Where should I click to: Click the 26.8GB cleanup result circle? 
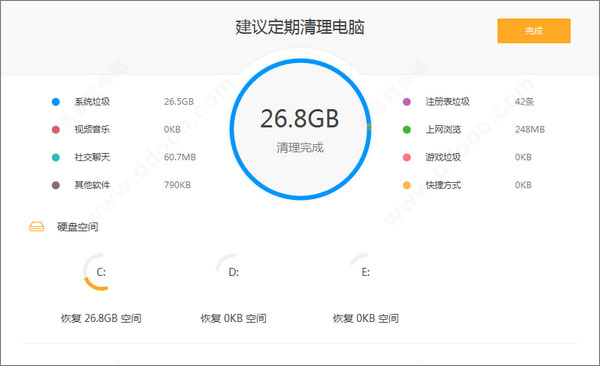point(300,129)
